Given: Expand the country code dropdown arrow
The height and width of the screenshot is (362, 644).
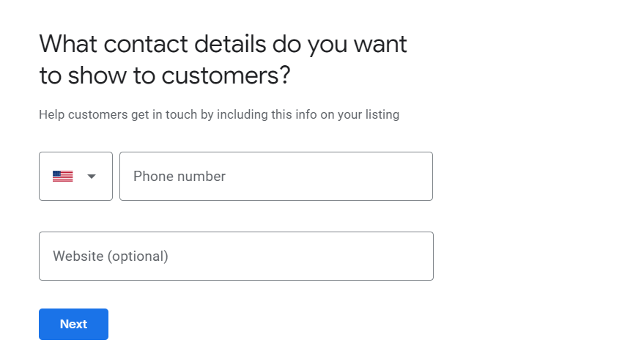Looking at the screenshot, I should (92, 176).
